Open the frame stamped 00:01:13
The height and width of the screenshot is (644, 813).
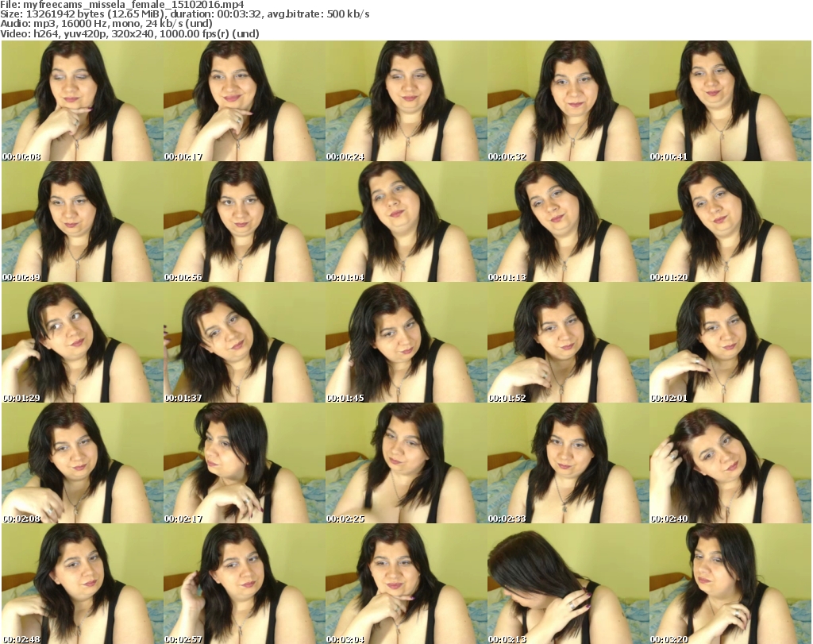tap(568, 222)
